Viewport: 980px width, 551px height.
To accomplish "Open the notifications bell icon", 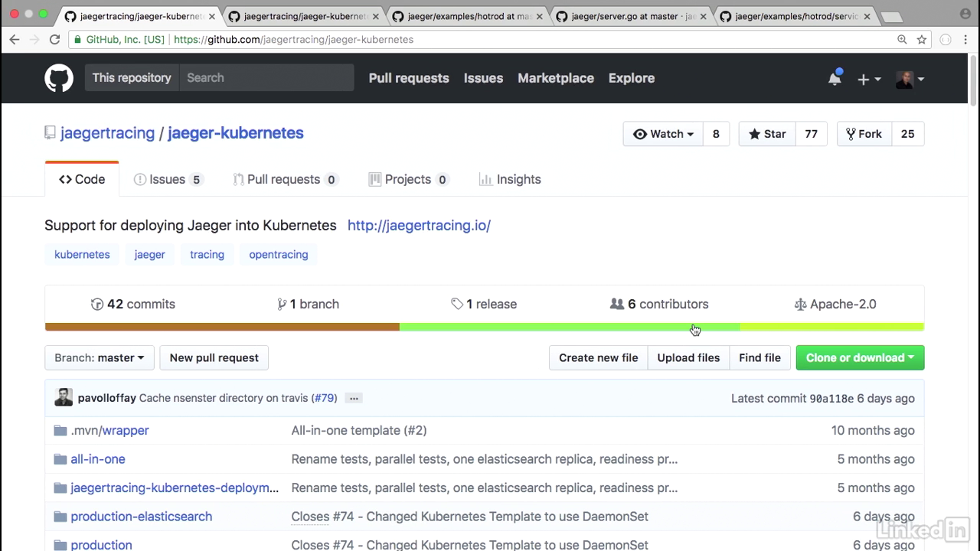I will [835, 78].
